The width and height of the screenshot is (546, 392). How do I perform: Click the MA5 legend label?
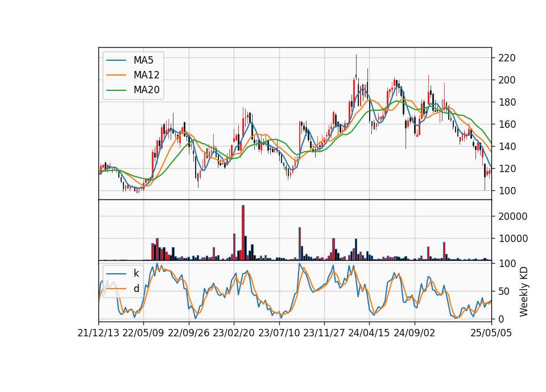[x=143, y=60]
